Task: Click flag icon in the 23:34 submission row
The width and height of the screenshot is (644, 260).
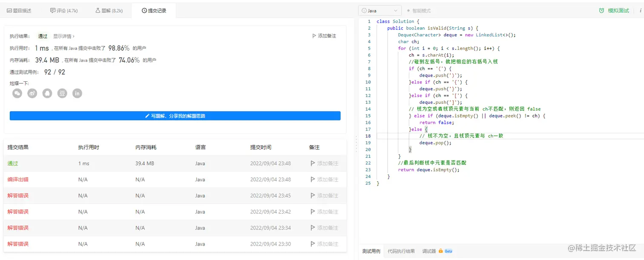Action: coord(313,228)
